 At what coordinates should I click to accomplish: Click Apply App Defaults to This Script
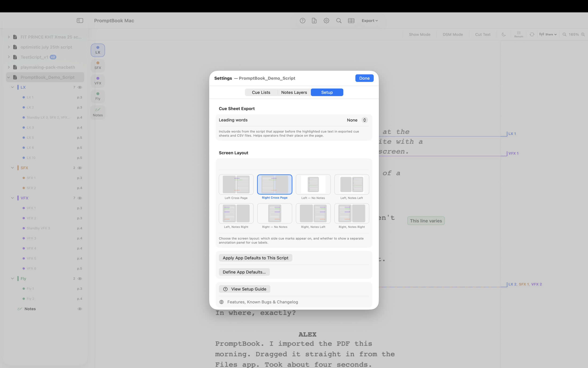click(x=255, y=258)
